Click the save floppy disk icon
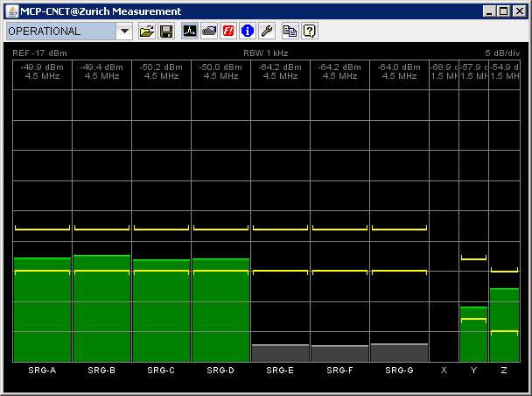The image size is (532, 396). tap(165, 32)
